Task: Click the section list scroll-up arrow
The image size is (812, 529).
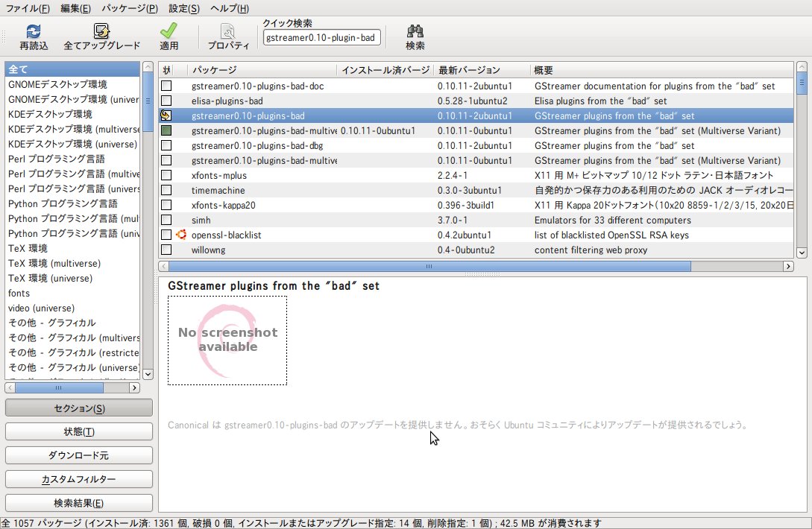Action: pos(148,67)
